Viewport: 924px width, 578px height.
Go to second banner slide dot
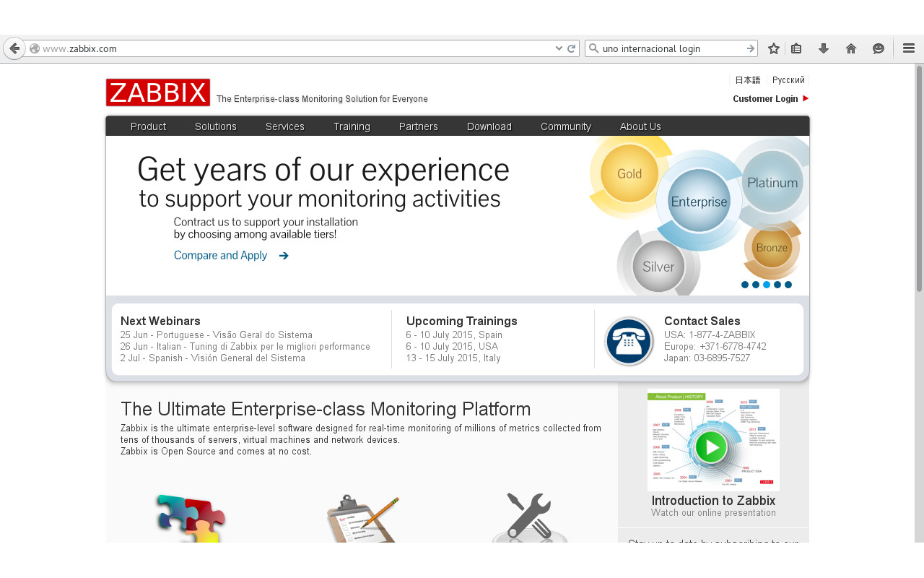click(756, 285)
